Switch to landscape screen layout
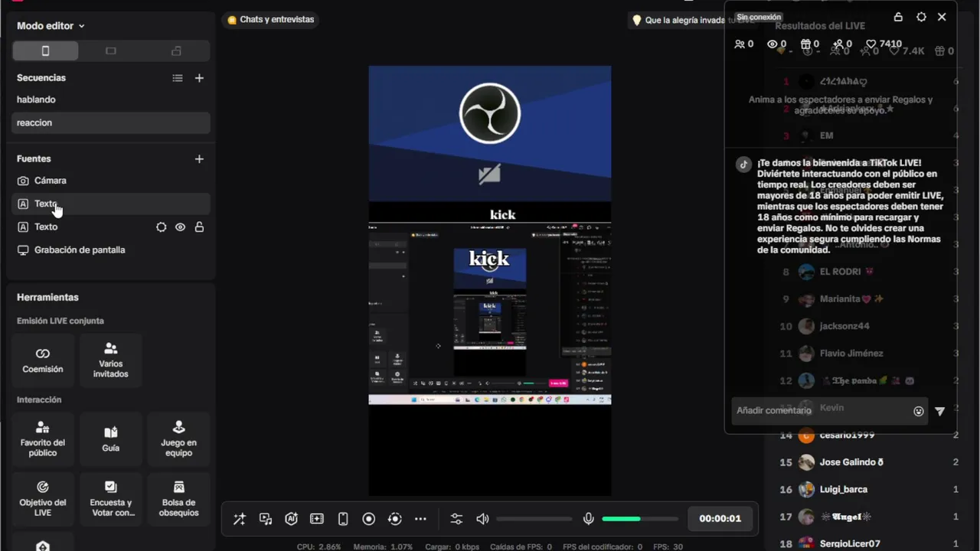 (111, 51)
